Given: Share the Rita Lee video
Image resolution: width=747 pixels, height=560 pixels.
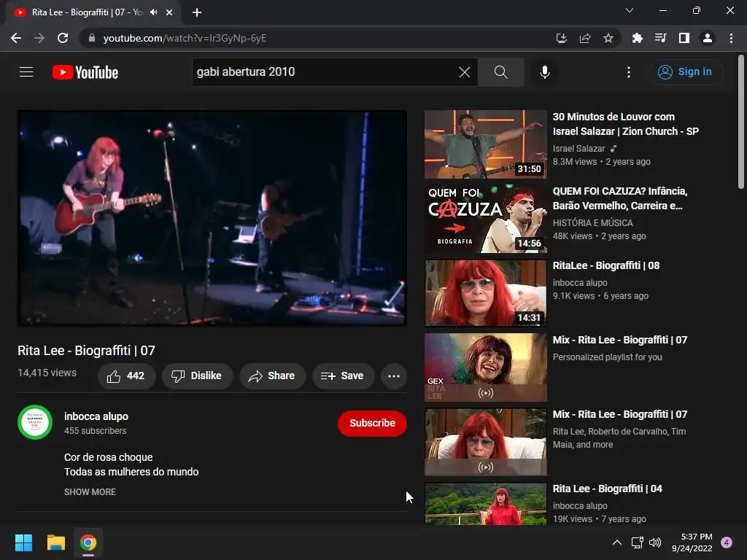Looking at the screenshot, I should (x=272, y=376).
